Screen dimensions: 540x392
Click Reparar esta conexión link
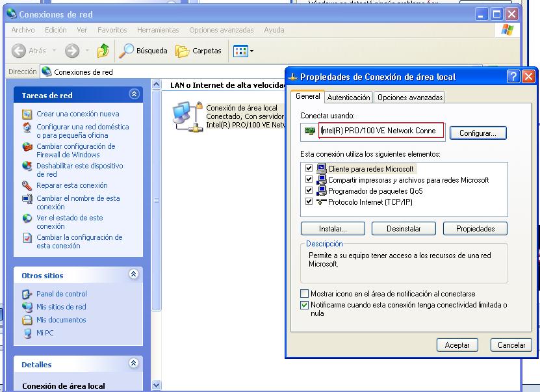click(x=72, y=185)
